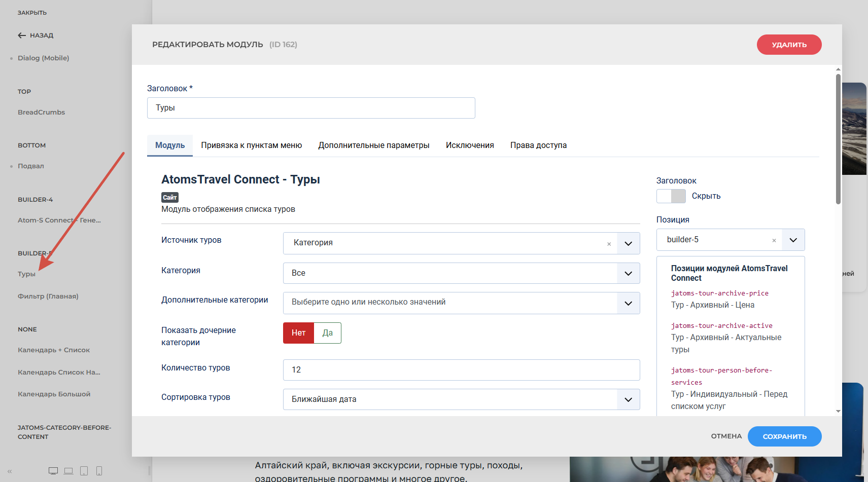Image resolution: width=868 pixels, height=482 pixels.
Task: Click the sidebar resize handle
Action: click(x=149, y=471)
